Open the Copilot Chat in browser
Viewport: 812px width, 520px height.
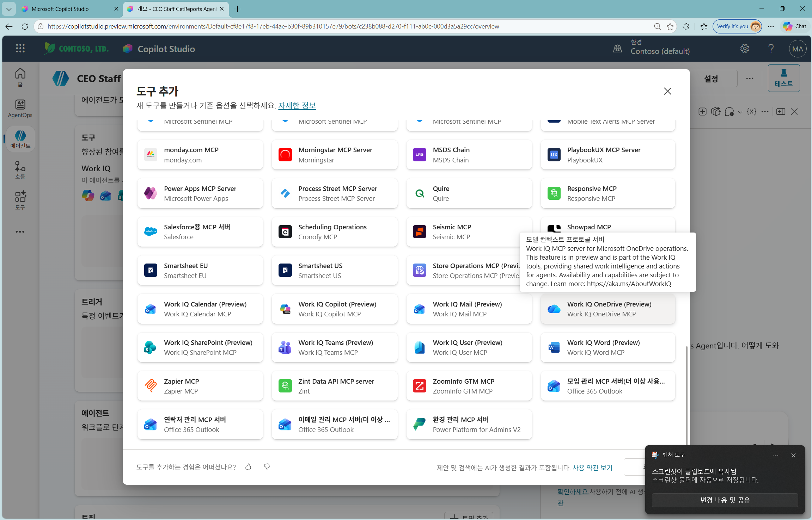pyautogui.click(x=794, y=26)
